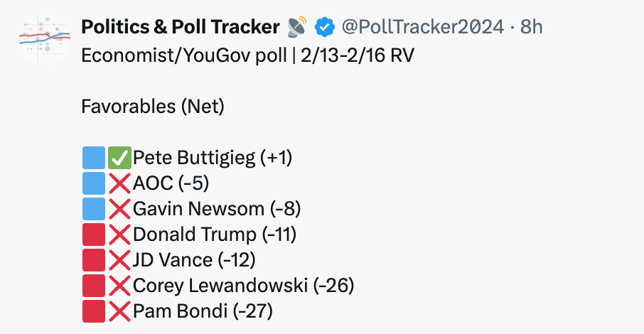Open the Politics & Poll Tracker profile name
Screen dimensions: 644x334
tap(181, 28)
